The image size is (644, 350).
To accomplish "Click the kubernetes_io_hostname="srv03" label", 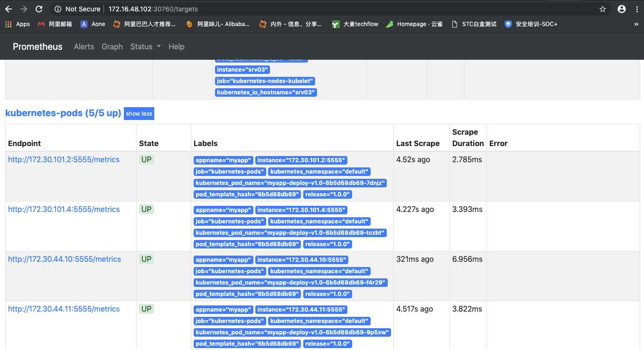I will coord(266,92).
